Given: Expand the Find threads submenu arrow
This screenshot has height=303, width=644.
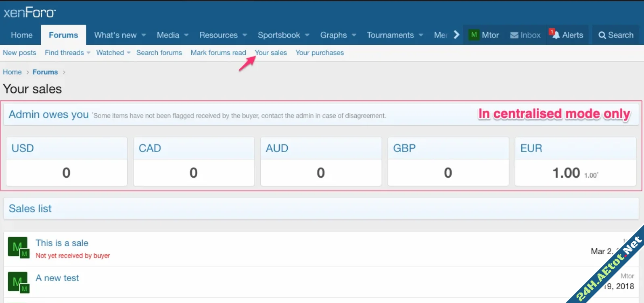Looking at the screenshot, I should click(88, 53).
